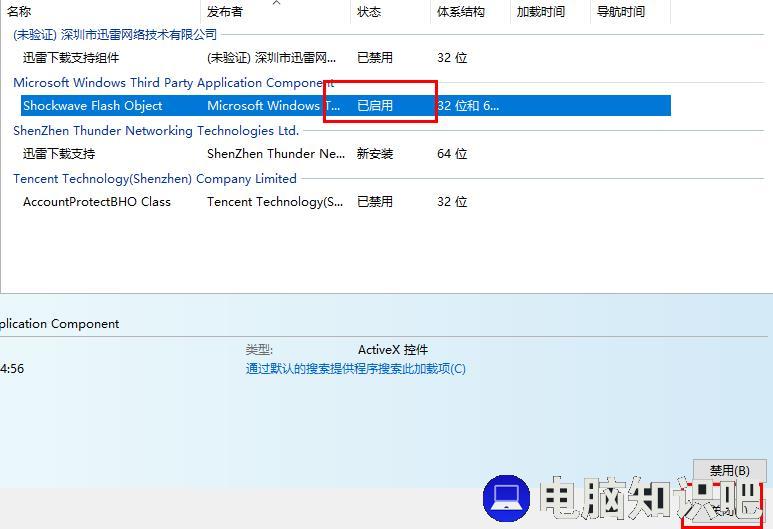Click ShenZhen Thunder Networking Technologies Ltd. group

tap(156, 131)
